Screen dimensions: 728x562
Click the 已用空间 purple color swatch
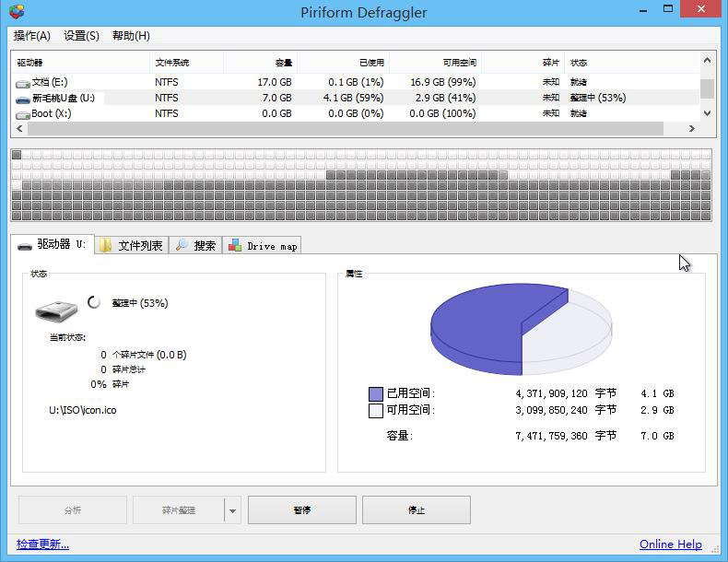[376, 394]
